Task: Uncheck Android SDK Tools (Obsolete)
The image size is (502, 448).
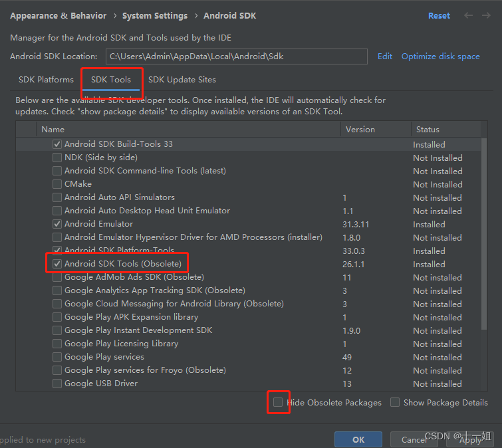Action: [57, 264]
